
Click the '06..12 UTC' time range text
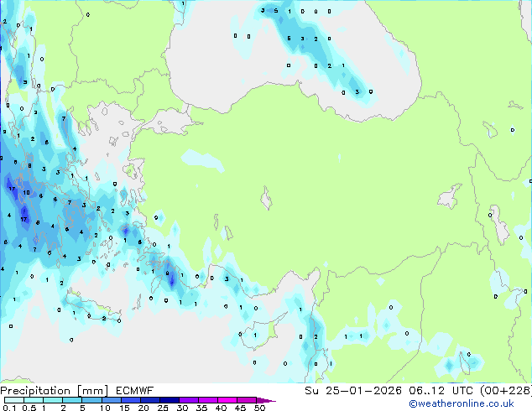point(441,391)
